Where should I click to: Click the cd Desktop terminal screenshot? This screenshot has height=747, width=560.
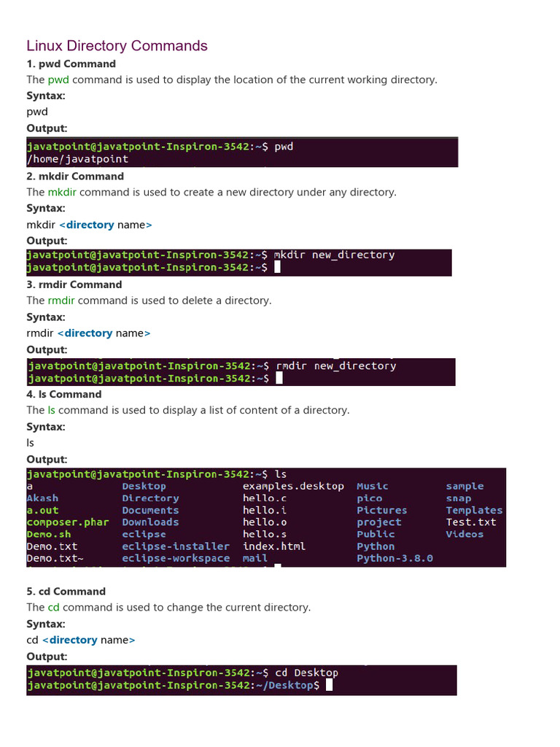point(241,679)
